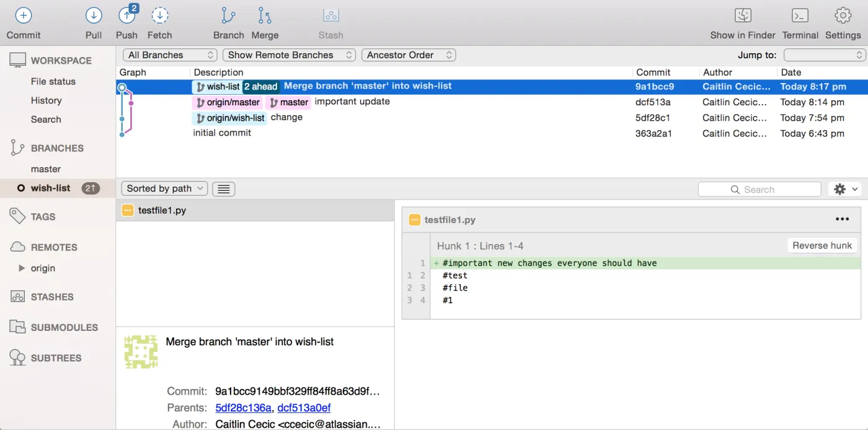Open the diff options gear dropdown

coord(846,190)
